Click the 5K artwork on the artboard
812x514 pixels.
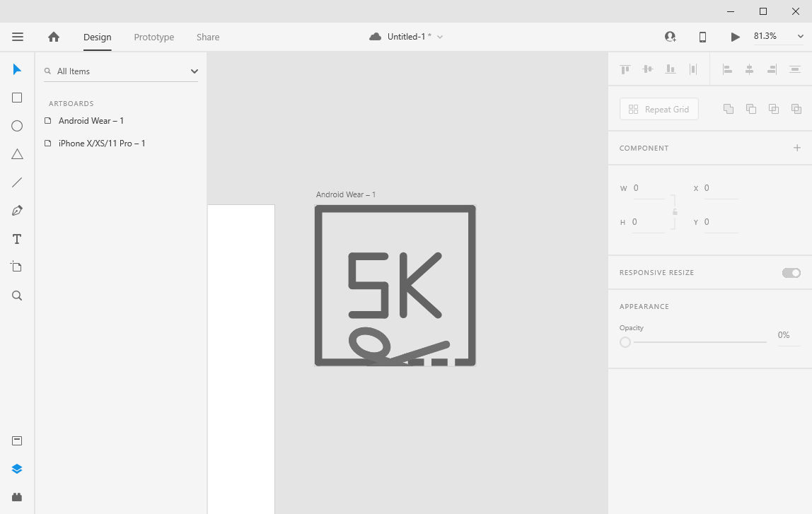point(395,285)
